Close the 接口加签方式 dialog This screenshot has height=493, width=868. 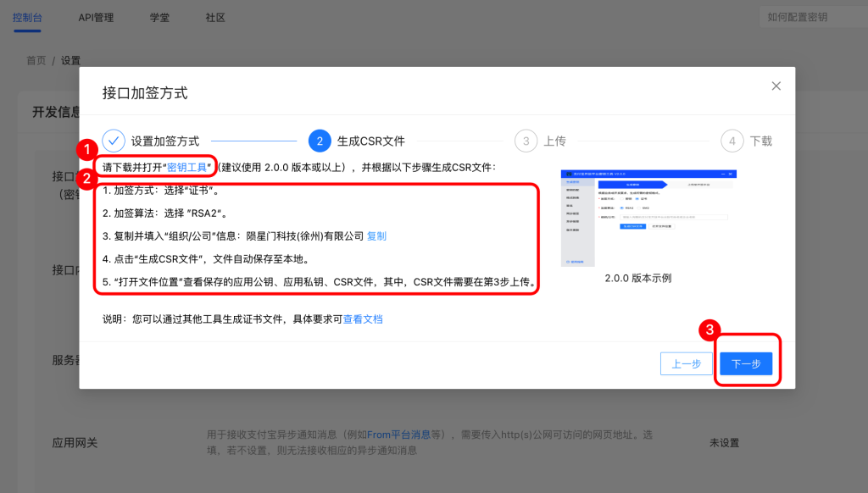coord(776,86)
